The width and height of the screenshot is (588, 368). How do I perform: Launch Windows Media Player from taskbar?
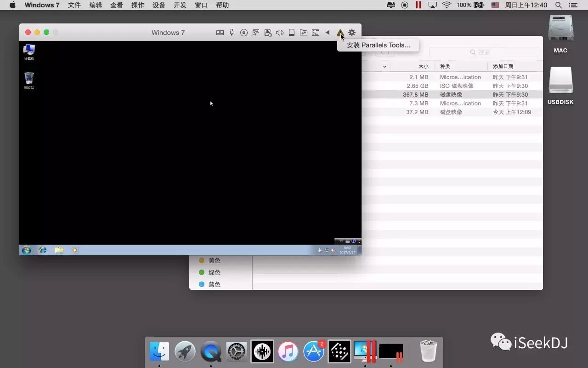[75, 250]
